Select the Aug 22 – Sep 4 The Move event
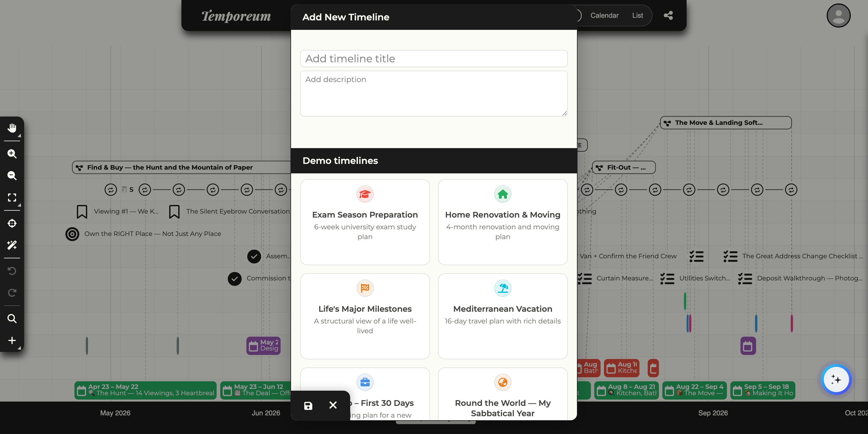 (x=694, y=390)
